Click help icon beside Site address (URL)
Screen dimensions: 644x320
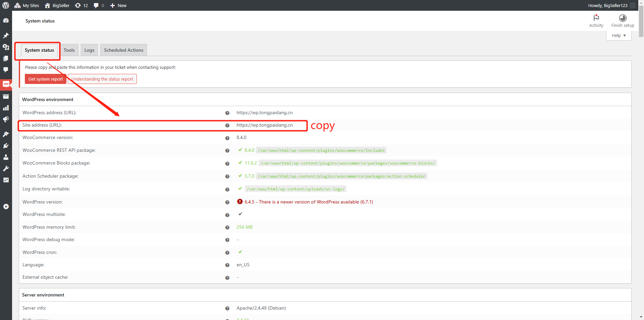point(227,125)
